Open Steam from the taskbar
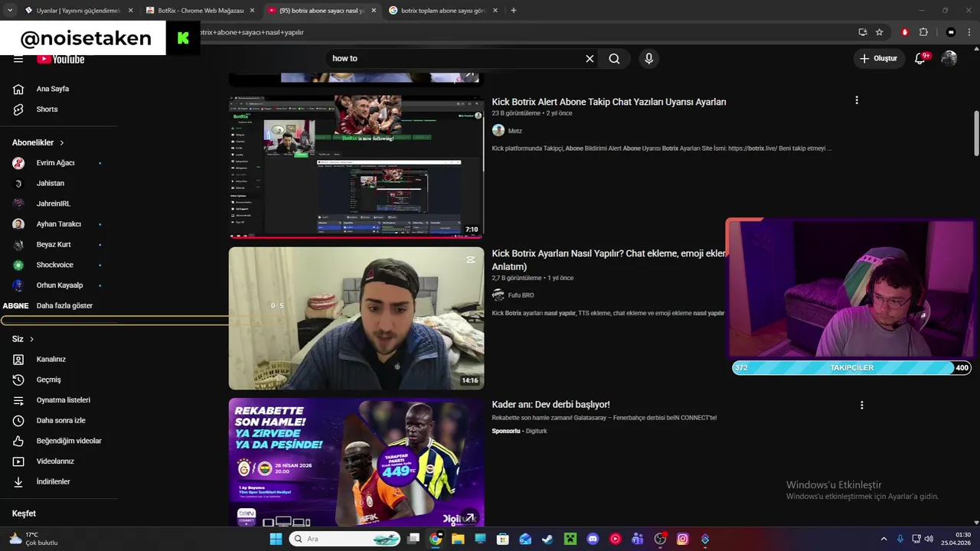980x551 pixels. coord(547,539)
